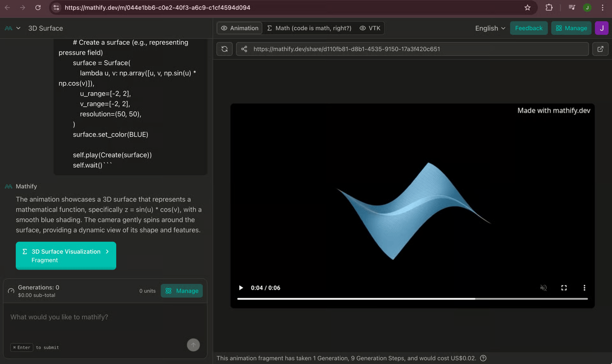This screenshot has width=612, height=364.
Task: Open the purple J user avatar
Action: [x=602, y=28]
